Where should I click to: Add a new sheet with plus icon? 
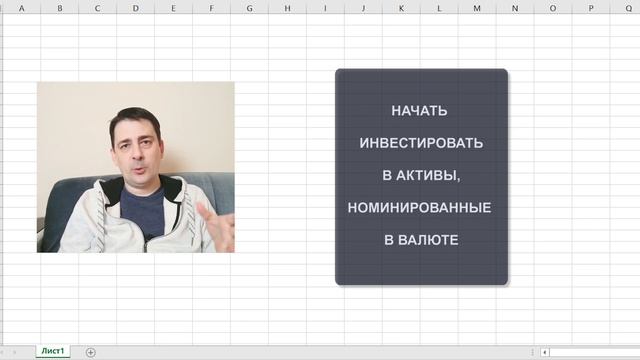point(91,352)
